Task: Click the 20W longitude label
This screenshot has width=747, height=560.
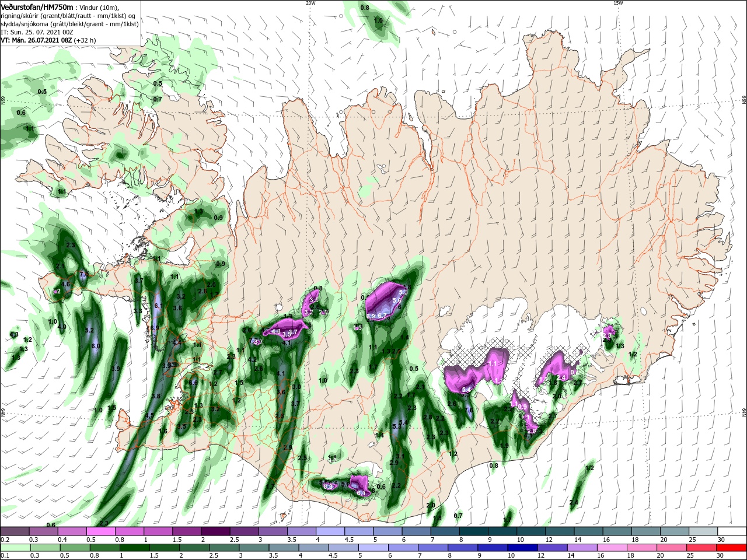Action: 310,2
